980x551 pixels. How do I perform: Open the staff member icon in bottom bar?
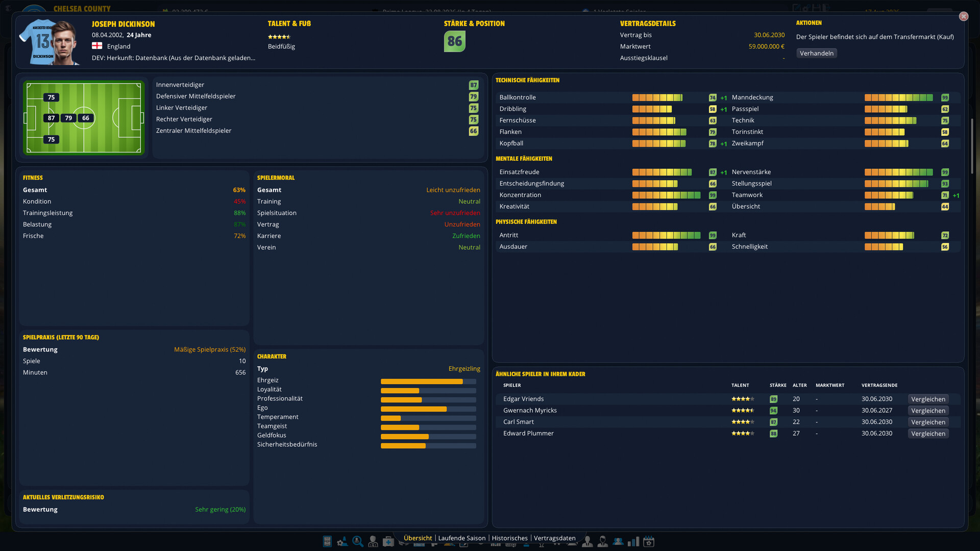373,541
